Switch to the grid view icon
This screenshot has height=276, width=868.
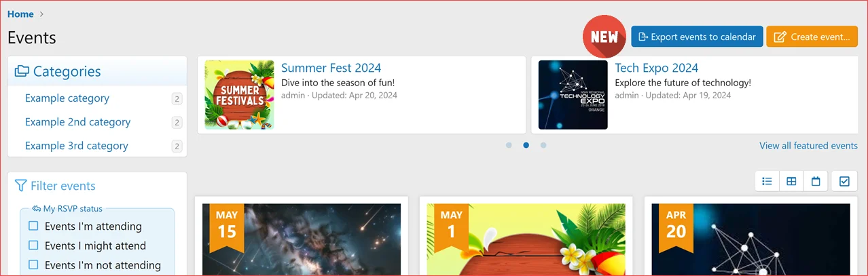791,181
